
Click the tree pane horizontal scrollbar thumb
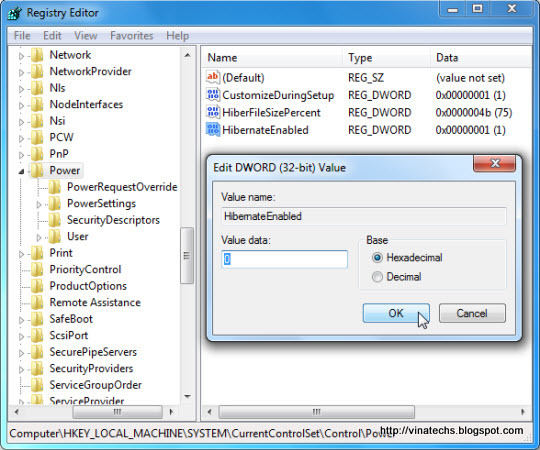117,412
